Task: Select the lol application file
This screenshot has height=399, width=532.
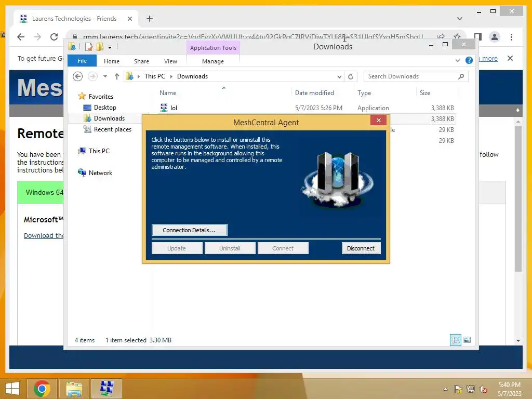Action: point(307,108)
